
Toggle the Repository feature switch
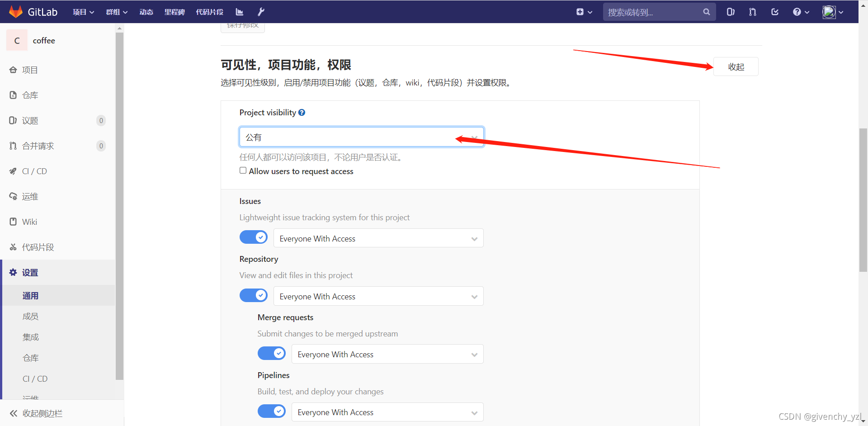pos(254,295)
